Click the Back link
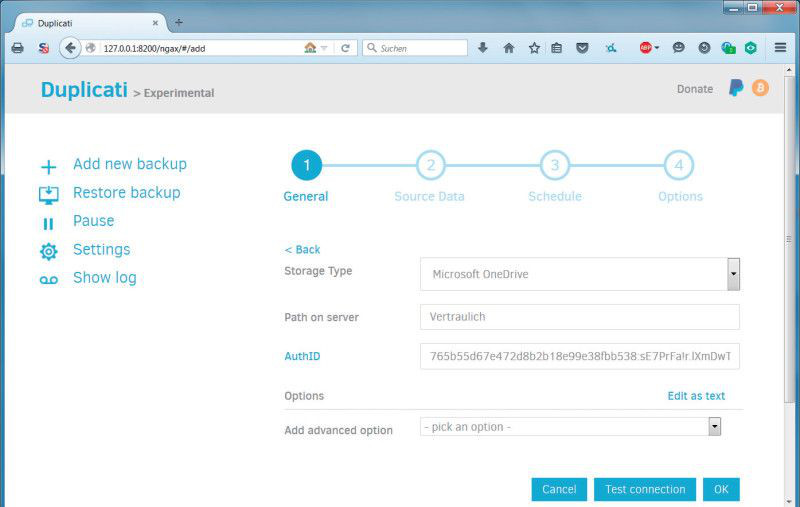The image size is (800, 507). pyautogui.click(x=303, y=249)
